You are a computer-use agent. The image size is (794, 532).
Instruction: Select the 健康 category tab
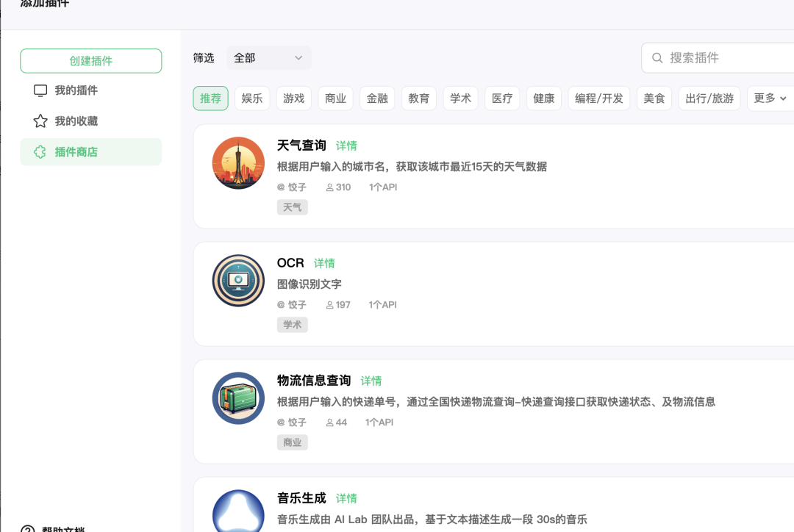tap(544, 98)
